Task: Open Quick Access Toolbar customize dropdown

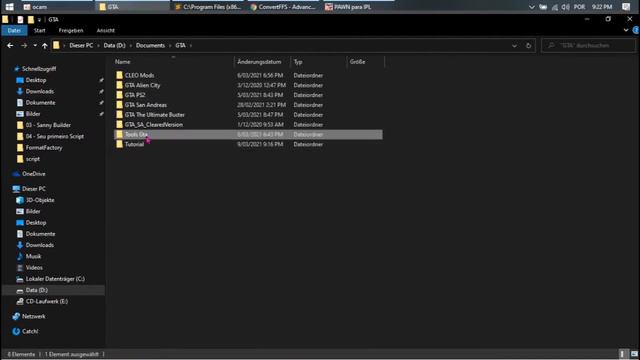Action: point(39,19)
